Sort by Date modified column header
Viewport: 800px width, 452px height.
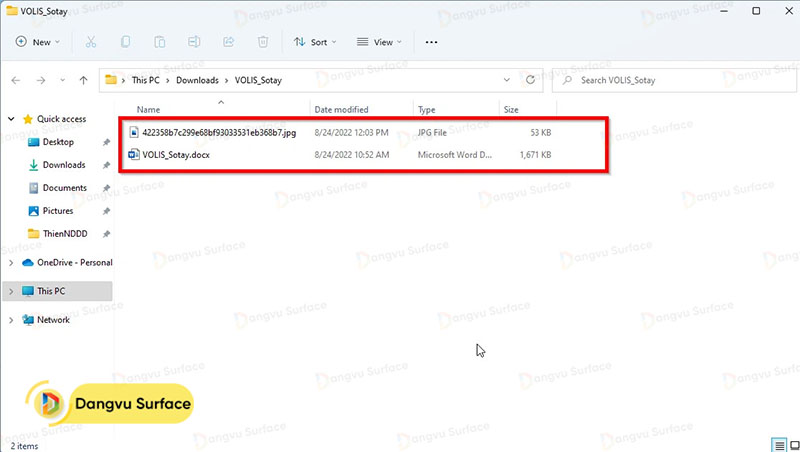[341, 110]
